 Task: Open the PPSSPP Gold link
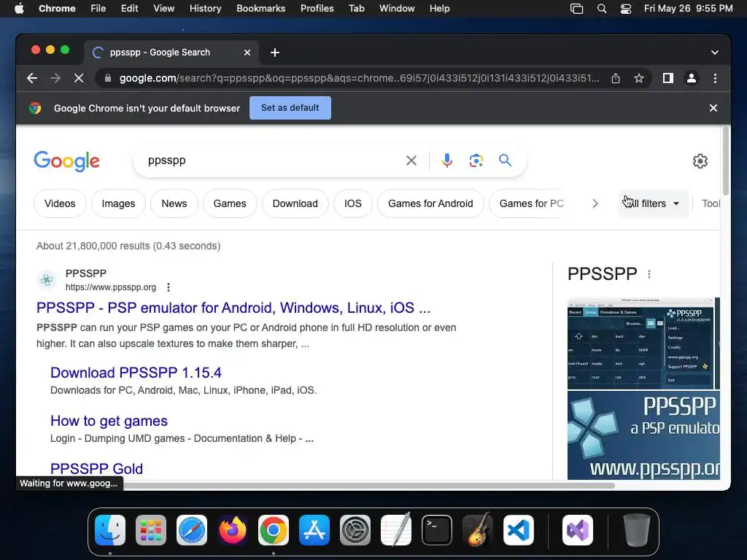coord(97,469)
